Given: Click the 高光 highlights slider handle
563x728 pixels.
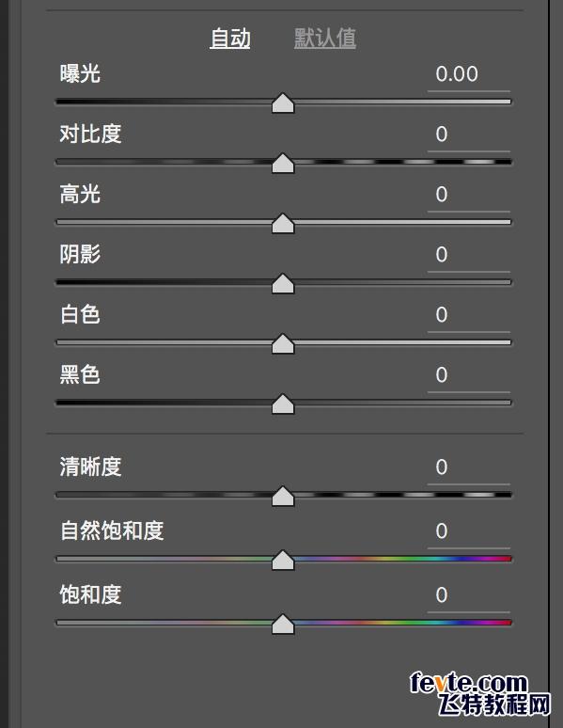Looking at the screenshot, I should 283,223.
